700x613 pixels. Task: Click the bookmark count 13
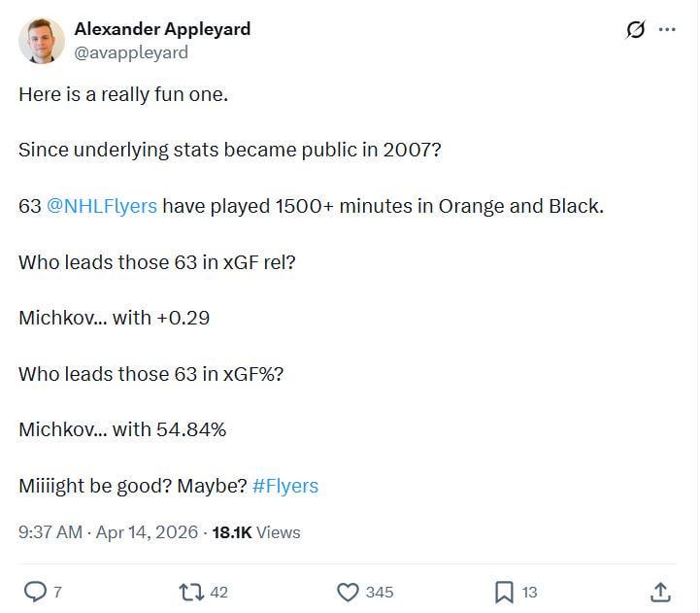(529, 592)
